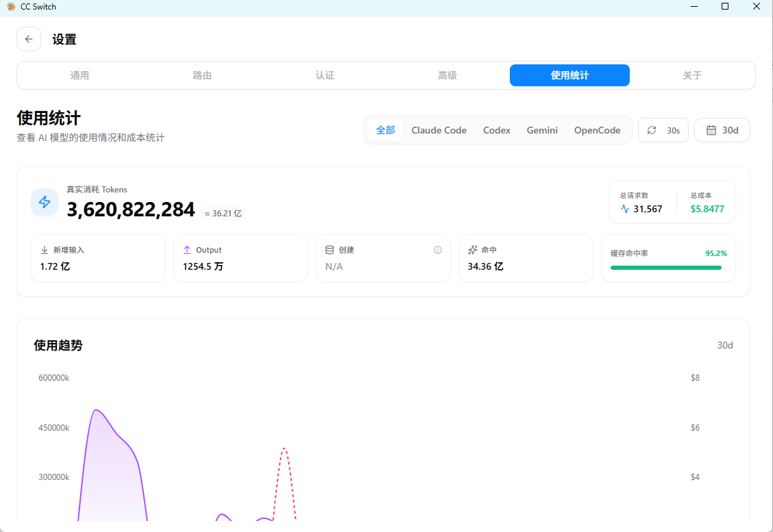This screenshot has width=773, height=532.
Task: Click the pulse icon beside 31,567
Action: pos(624,209)
